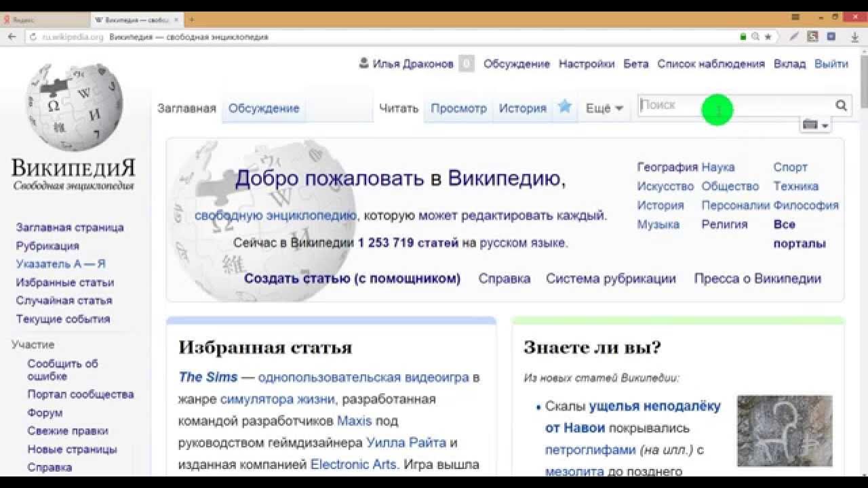
Task: Open the Спорт portal link
Action: pos(791,167)
